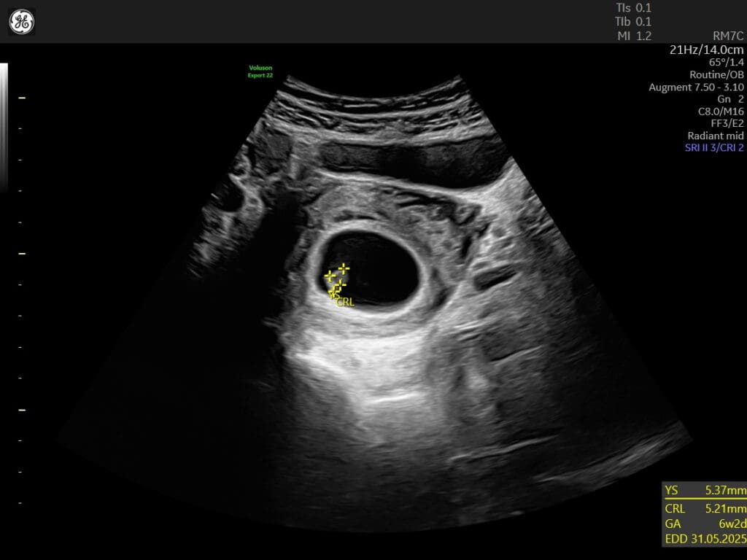This screenshot has height=560, width=747.
Task: Select the CRL 5.21mm measurement row
Action: [x=705, y=508]
